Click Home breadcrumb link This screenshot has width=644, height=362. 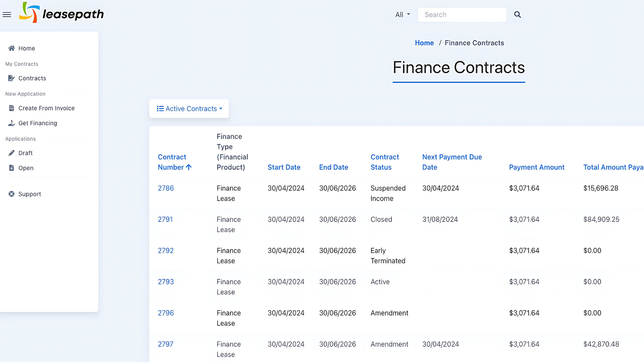424,43
